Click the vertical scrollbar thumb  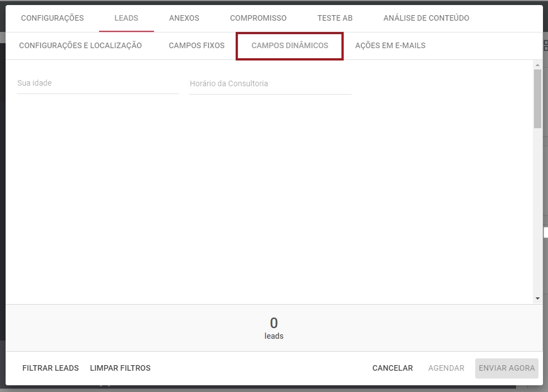coord(537,98)
